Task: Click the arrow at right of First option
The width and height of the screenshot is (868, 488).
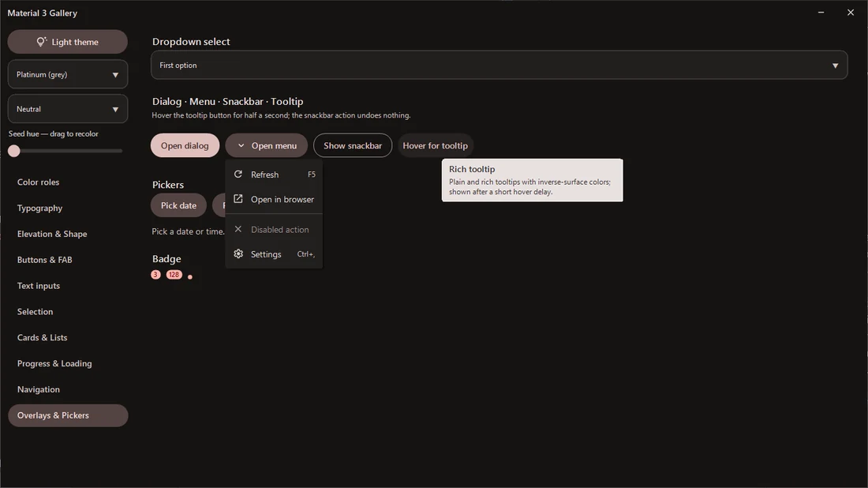Action: (x=835, y=66)
